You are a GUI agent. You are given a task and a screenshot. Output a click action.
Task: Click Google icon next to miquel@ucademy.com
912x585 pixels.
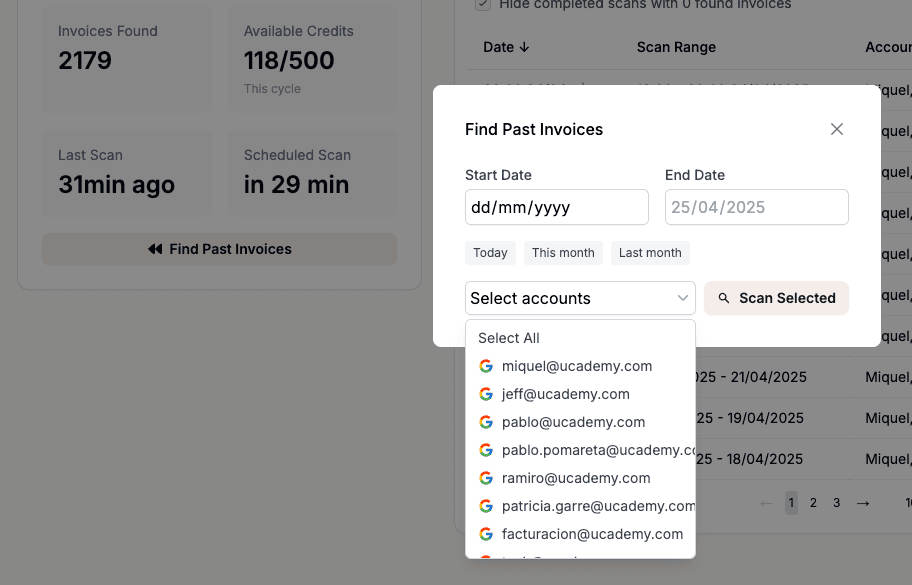486,366
